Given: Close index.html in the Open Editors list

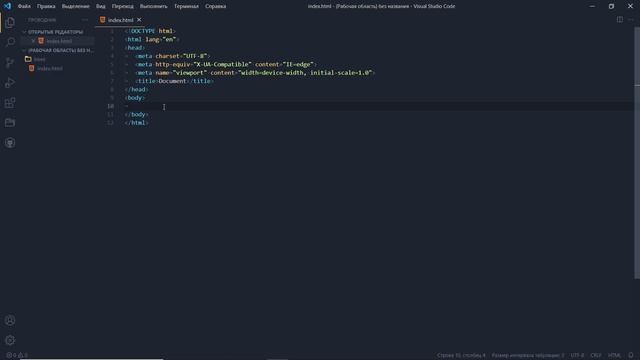Looking at the screenshot, I should 33,41.
